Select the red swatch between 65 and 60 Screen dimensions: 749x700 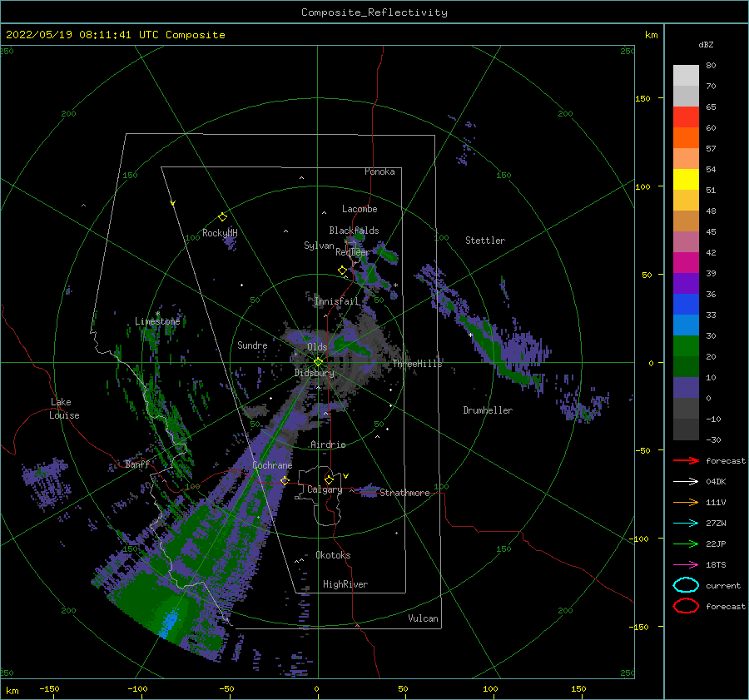point(686,117)
